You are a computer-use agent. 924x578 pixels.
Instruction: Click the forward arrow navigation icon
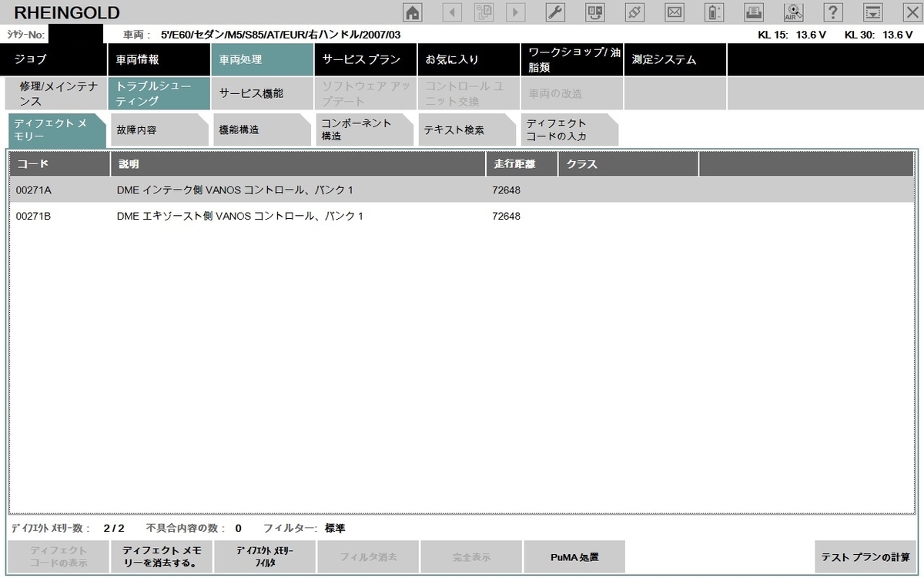click(515, 12)
